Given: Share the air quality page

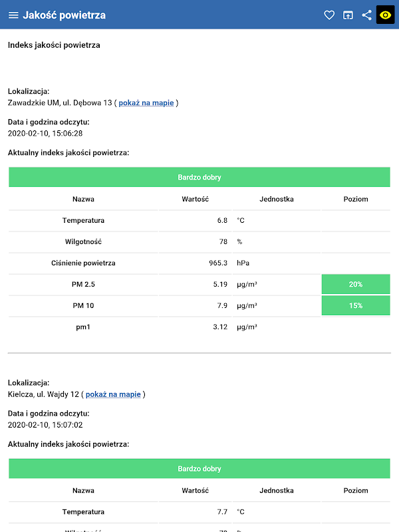Looking at the screenshot, I should tap(367, 15).
